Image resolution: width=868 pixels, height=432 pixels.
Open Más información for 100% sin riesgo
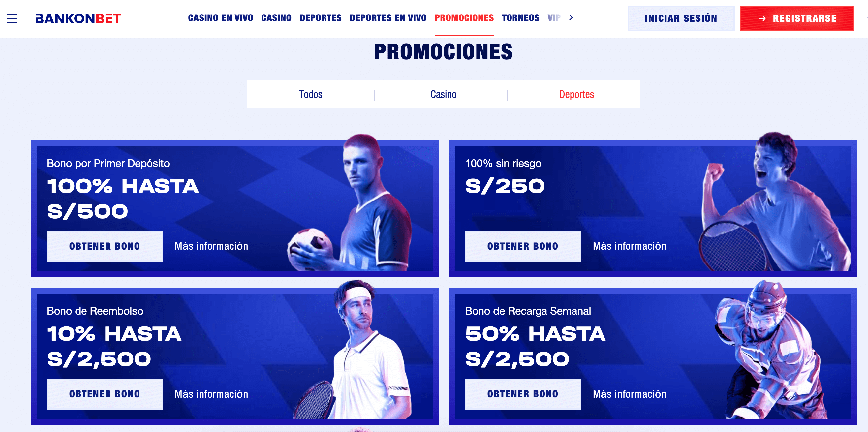[630, 246]
